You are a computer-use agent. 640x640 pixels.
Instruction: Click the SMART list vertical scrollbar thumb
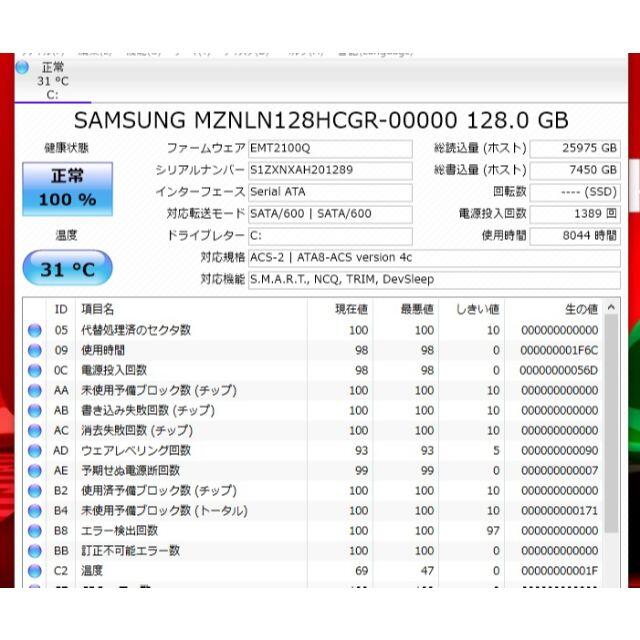point(611,424)
